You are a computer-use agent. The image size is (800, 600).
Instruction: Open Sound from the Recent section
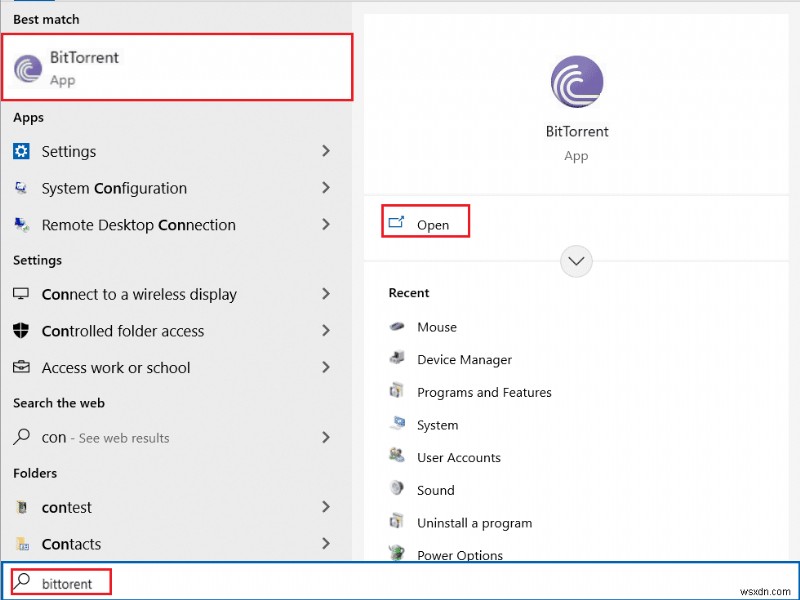pos(435,490)
